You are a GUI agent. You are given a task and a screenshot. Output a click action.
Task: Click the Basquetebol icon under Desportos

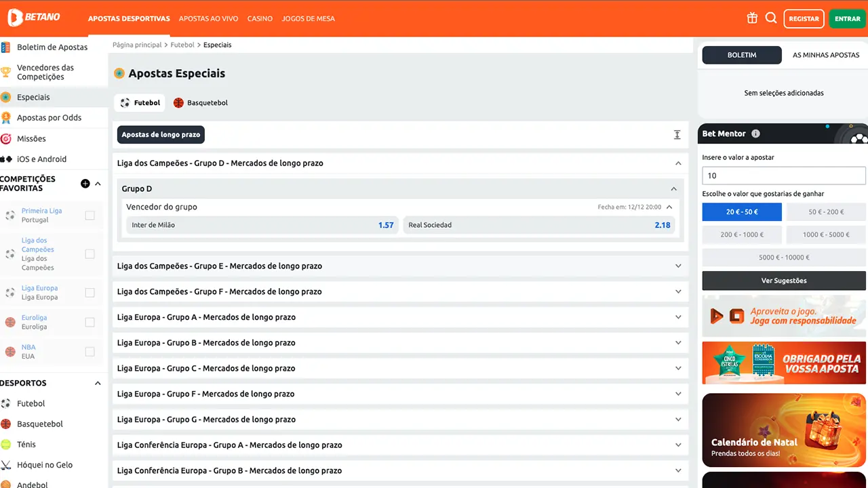pos(5,424)
